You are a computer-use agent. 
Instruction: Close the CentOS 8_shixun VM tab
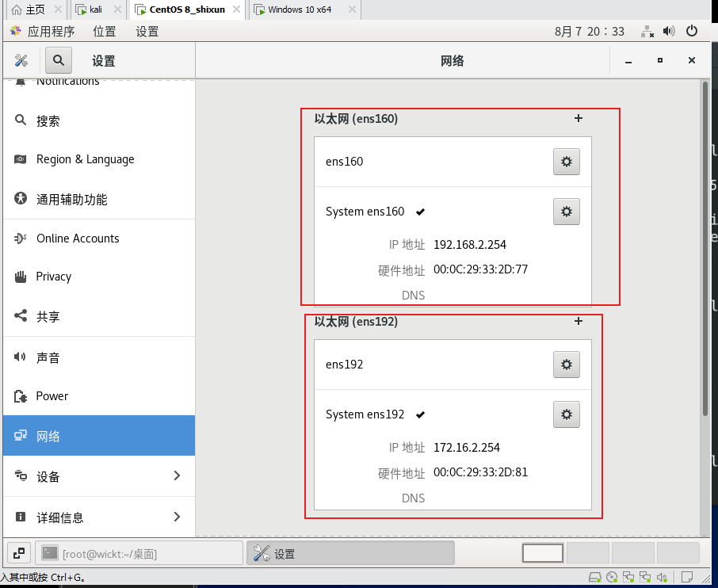pyautogui.click(x=236, y=10)
